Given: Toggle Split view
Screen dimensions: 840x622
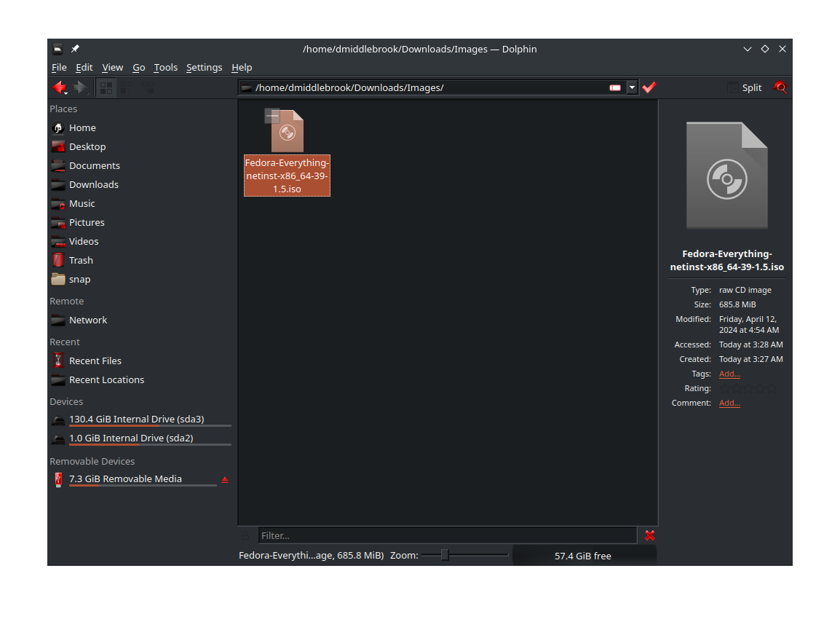Looking at the screenshot, I should 745,87.
